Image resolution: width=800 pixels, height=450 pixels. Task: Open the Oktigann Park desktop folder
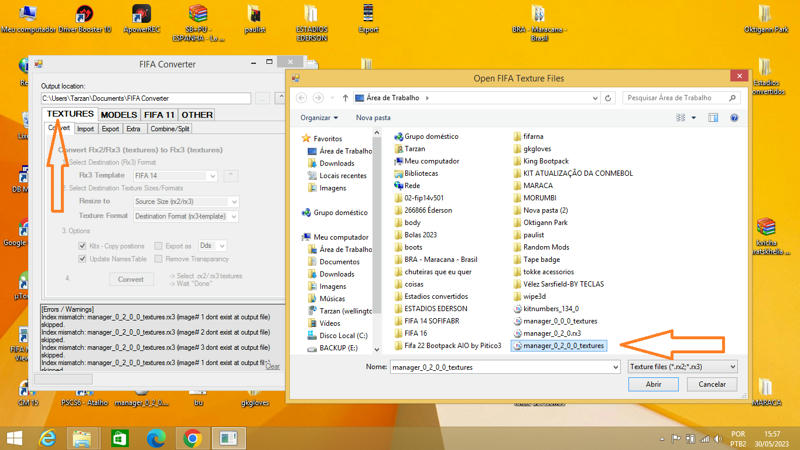point(765,19)
